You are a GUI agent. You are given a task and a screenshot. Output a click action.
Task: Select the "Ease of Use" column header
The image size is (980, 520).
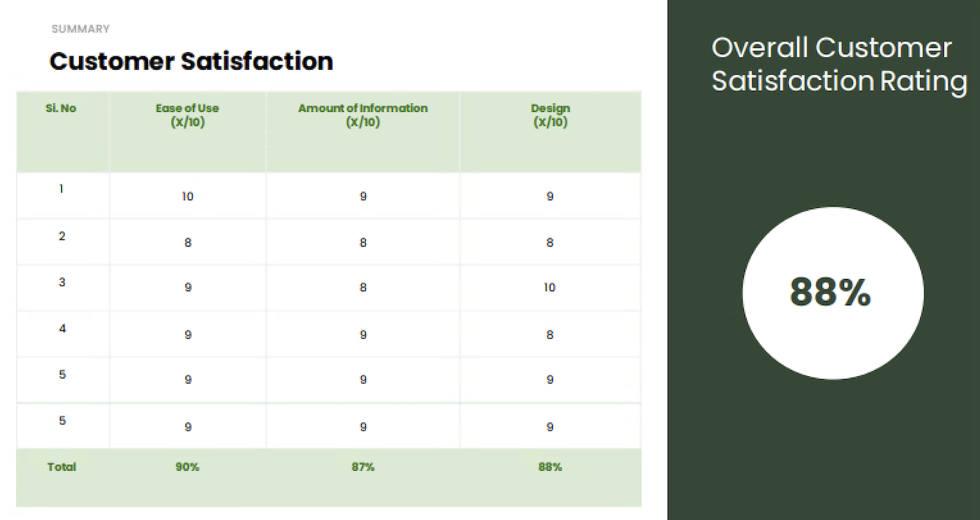point(188,115)
